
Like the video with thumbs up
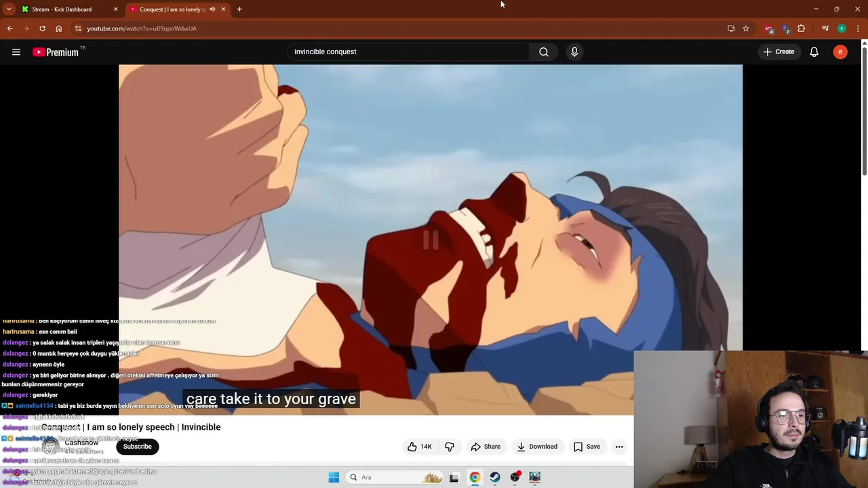point(419,447)
